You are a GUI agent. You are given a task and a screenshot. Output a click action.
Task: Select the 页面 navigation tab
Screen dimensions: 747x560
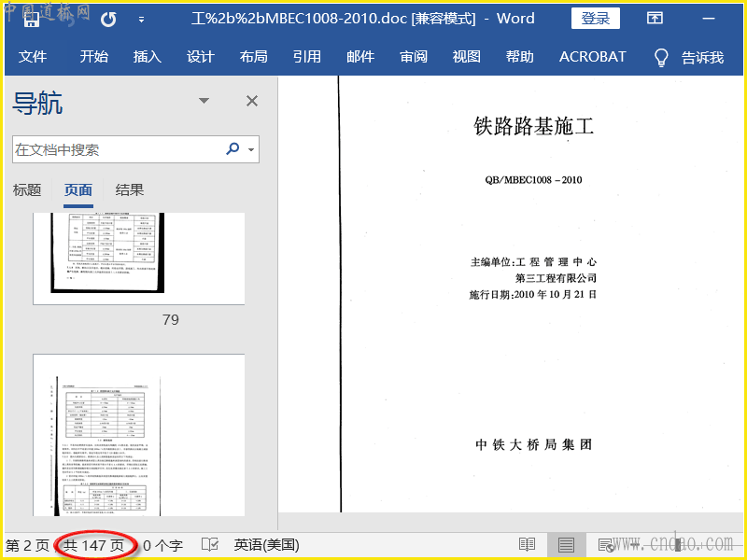(x=78, y=190)
